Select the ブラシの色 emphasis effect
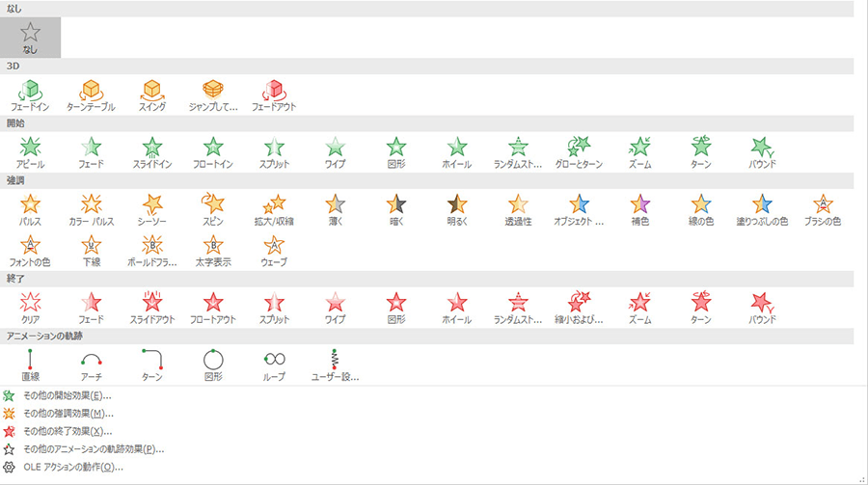The height and width of the screenshot is (485, 868). coord(824,210)
